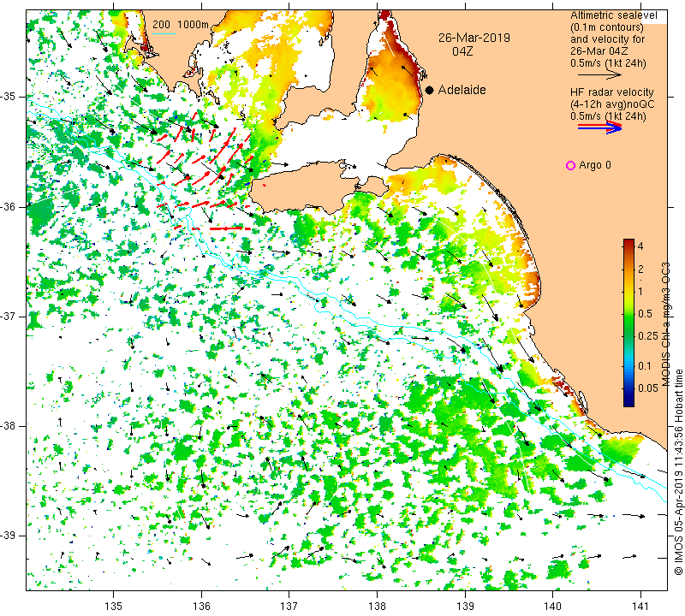Click the black Adelaide city marker dot
Image resolution: width=685 pixels, height=616 pixels.
pyautogui.click(x=430, y=90)
